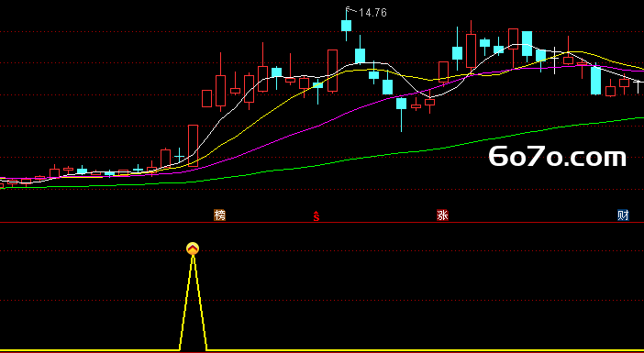This screenshot has width=644, height=353.
Task: Select the small cyan cross candle before the breakout
Action: pos(179,156)
